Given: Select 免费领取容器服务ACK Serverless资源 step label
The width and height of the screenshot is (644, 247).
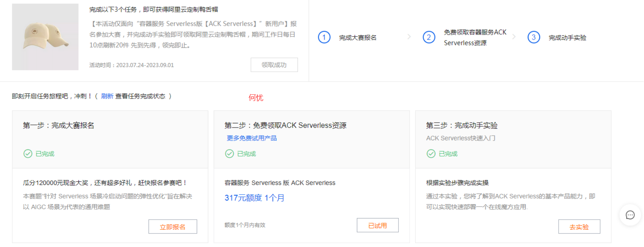Looking at the screenshot, I should [475, 37].
